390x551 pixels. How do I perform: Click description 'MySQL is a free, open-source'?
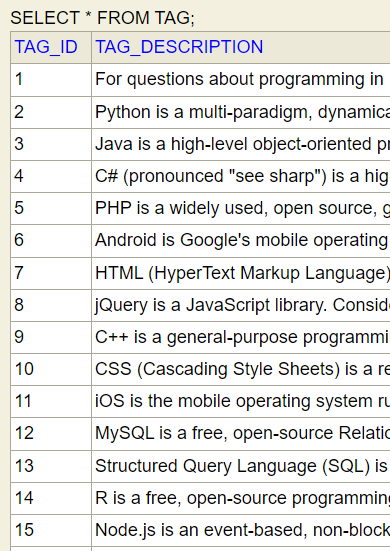[x=242, y=434]
